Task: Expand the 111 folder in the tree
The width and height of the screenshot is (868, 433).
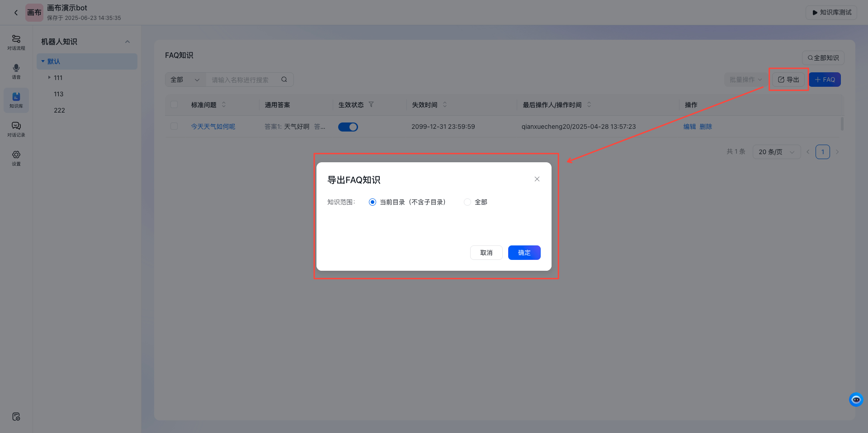Action: (x=50, y=77)
